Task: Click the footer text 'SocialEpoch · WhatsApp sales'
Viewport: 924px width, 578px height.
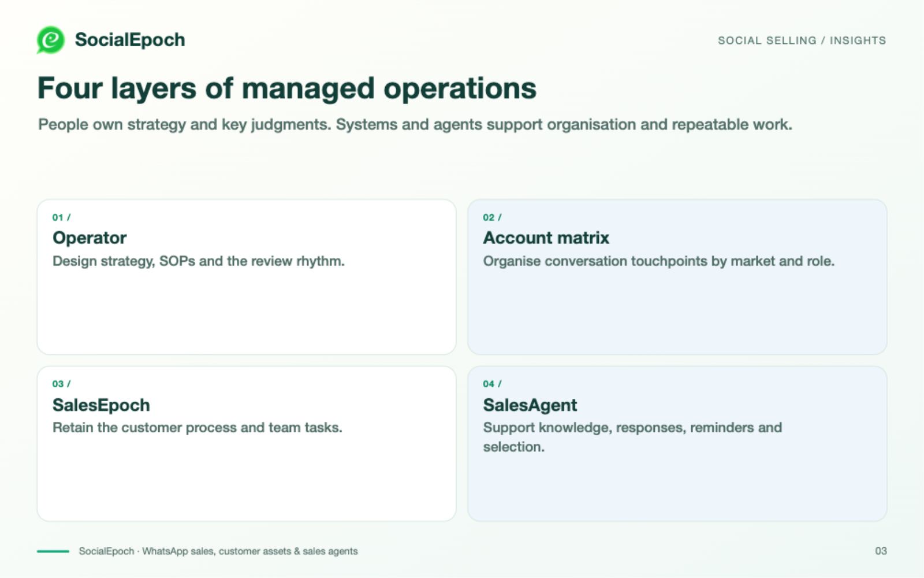Action: coord(218,551)
